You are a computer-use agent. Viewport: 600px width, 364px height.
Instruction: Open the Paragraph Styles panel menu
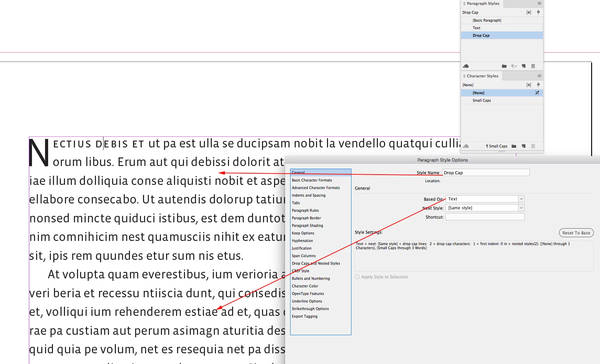(539, 3)
